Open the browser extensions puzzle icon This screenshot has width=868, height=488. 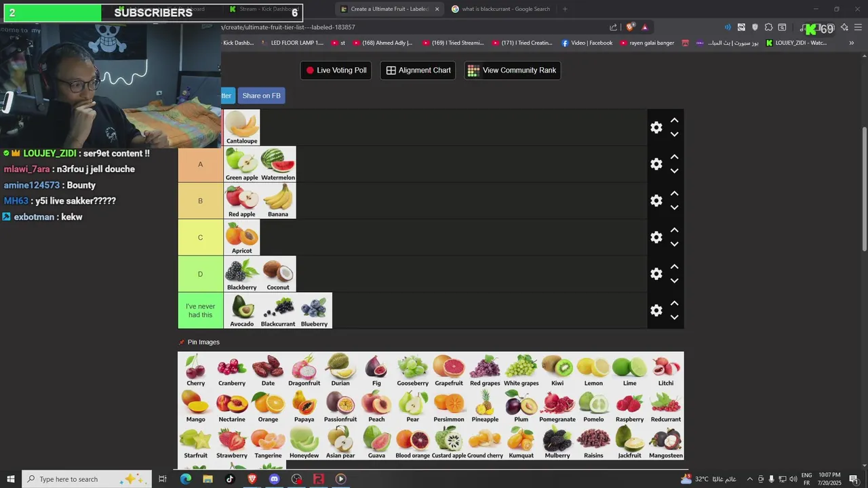(768, 27)
